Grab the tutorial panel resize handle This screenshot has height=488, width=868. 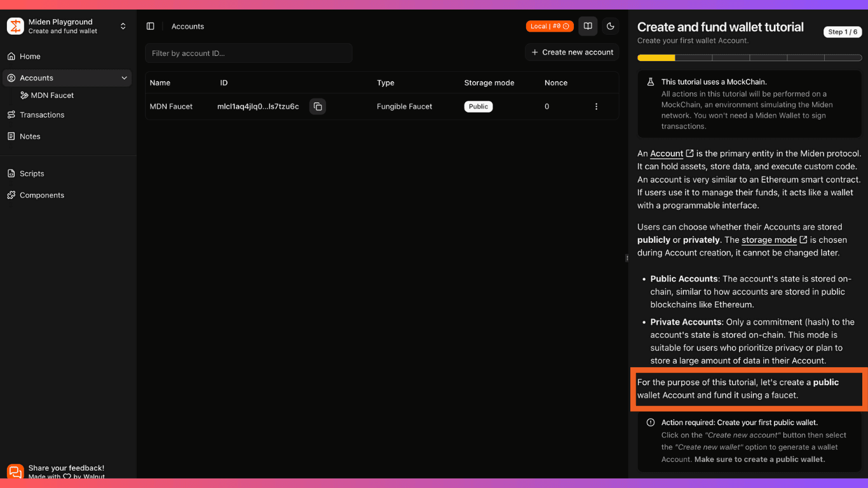627,258
